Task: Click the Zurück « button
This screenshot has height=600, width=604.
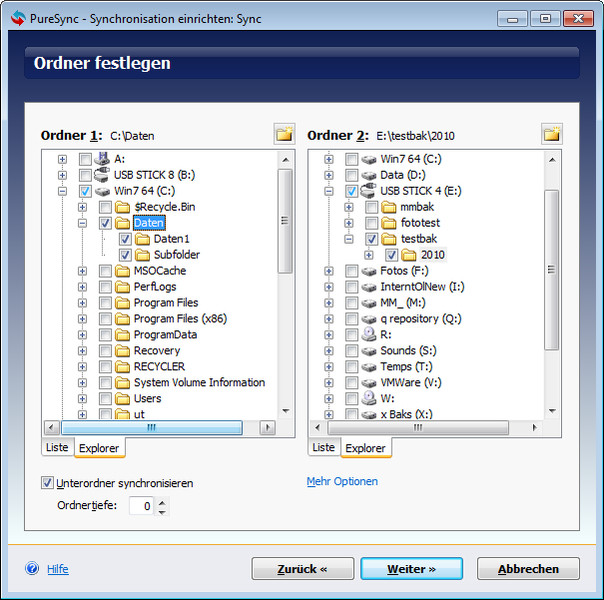Action: [302, 569]
